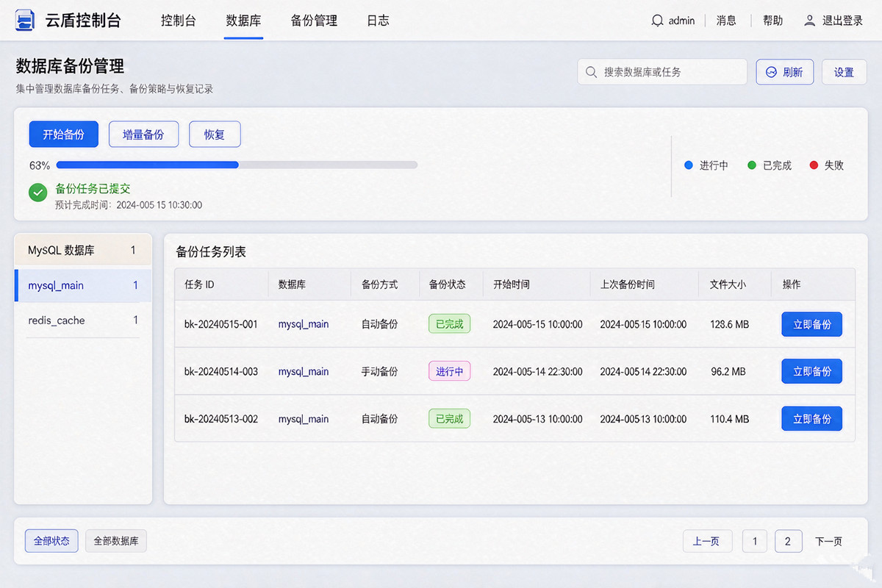The height and width of the screenshot is (588, 882).
Task: Click the red 失败 legend dot
Action: point(814,165)
